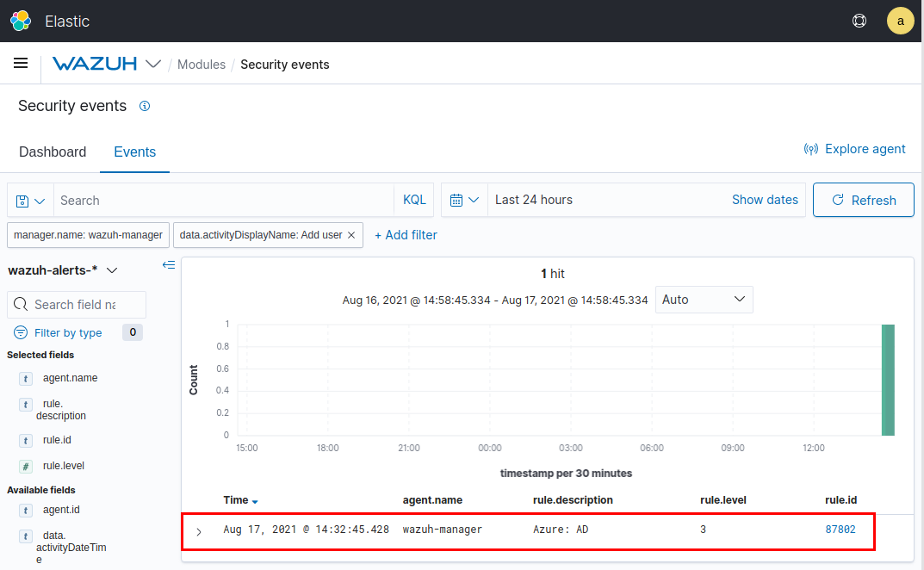Click the Elastic logo icon
The height and width of the screenshot is (570, 924).
pos(21,21)
